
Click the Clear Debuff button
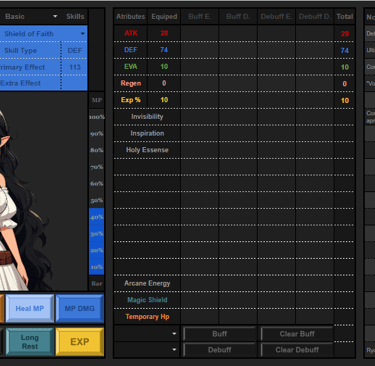297,350
